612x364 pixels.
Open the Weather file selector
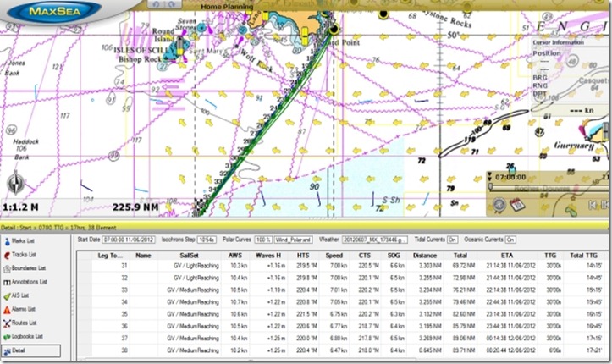375,240
